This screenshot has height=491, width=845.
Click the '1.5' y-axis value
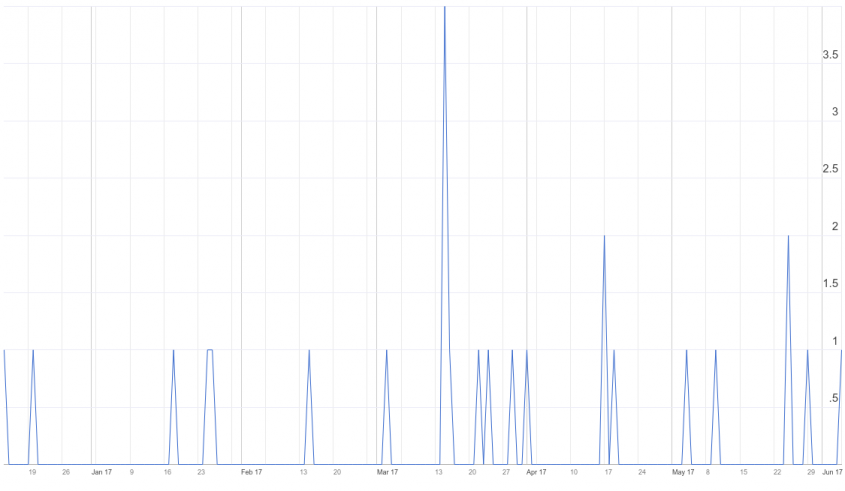(830, 283)
